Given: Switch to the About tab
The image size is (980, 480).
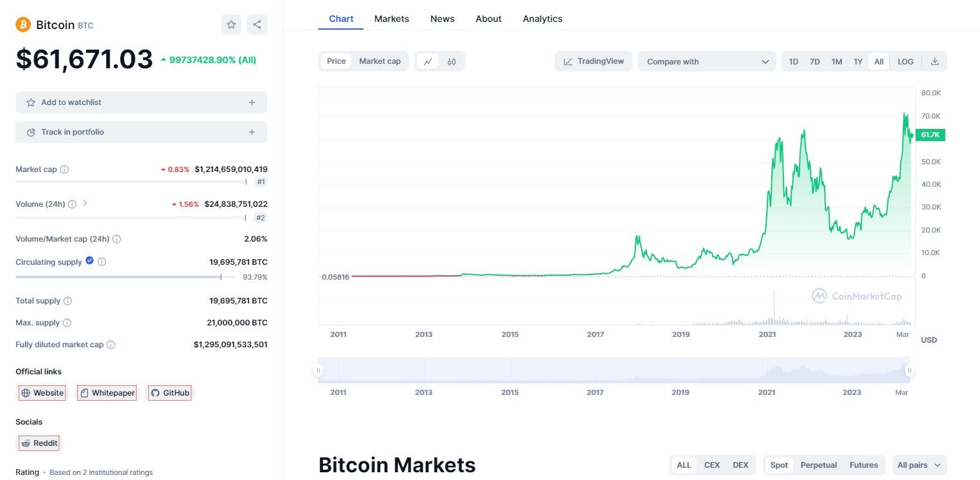Looking at the screenshot, I should coord(488,19).
